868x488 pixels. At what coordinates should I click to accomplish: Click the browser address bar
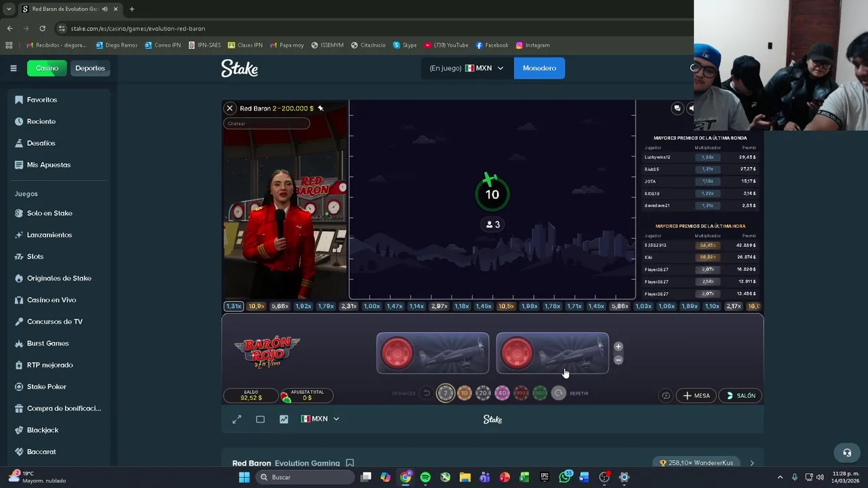point(373,28)
